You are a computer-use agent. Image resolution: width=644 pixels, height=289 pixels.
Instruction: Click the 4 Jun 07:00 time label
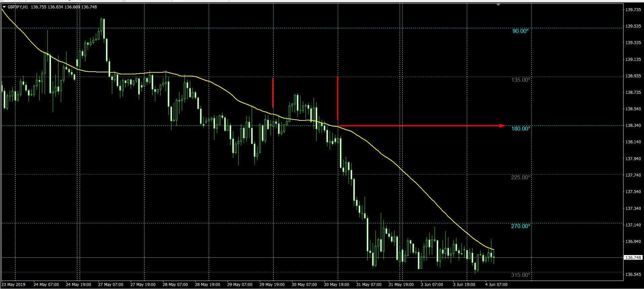point(496,285)
